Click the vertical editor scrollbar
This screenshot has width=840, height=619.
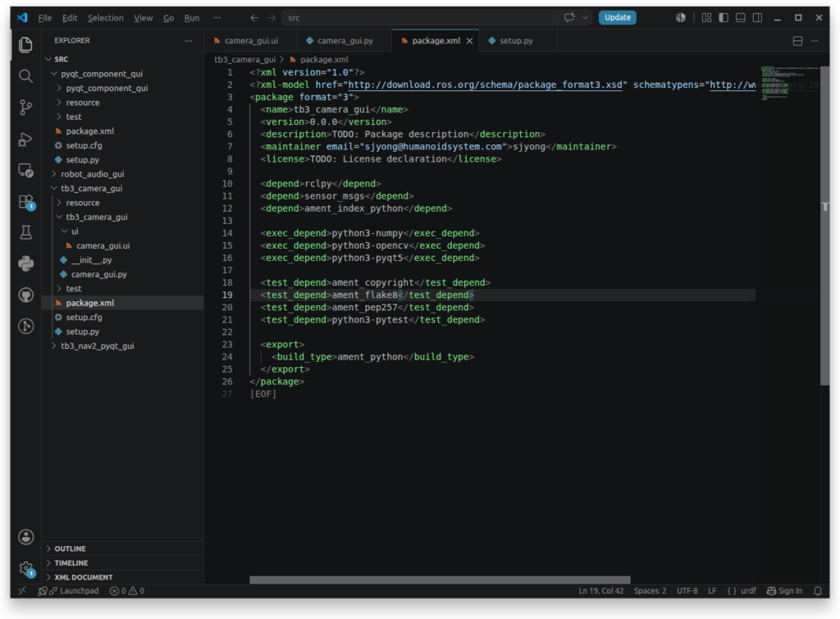click(x=824, y=225)
